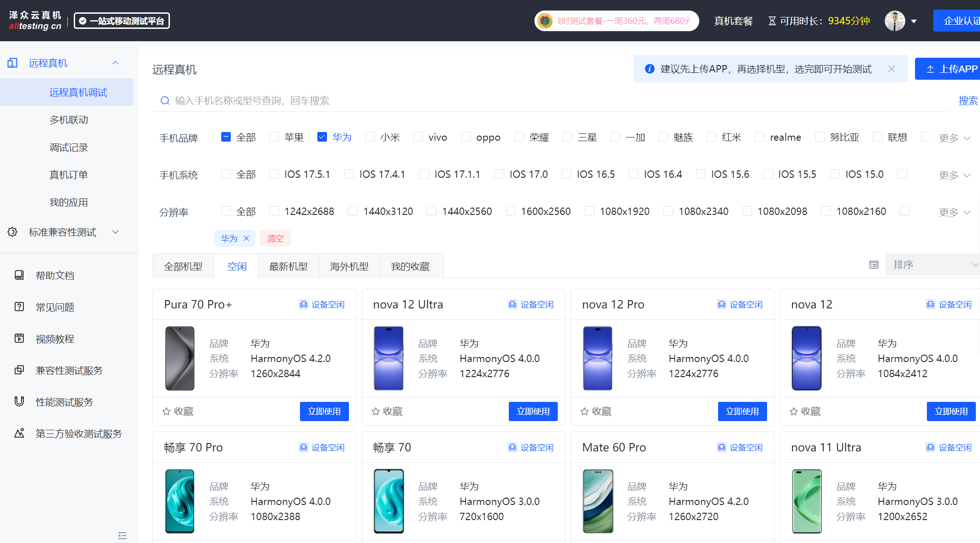Click the Pura 70 Pro+ phone thumbnail

point(180,358)
